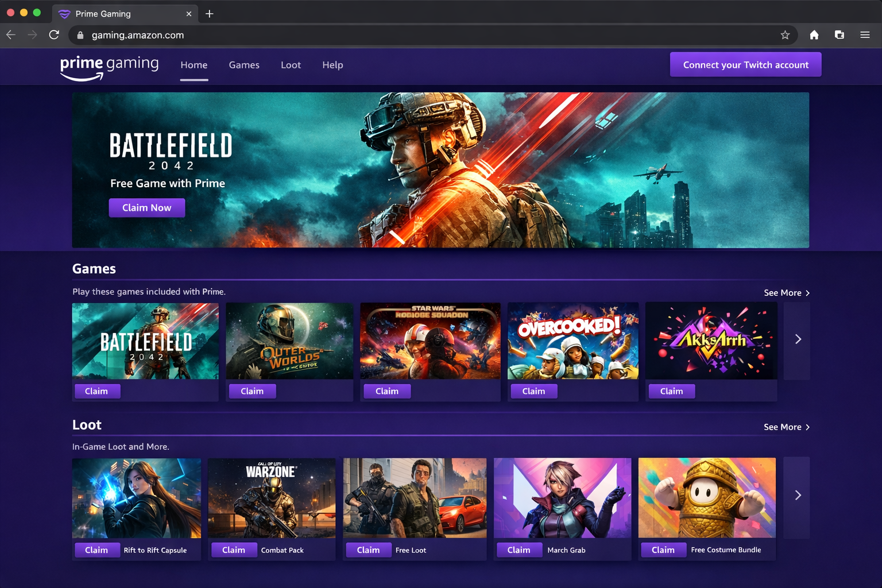The width and height of the screenshot is (882, 588).
Task: Open the browser menu hamburger icon
Action: [x=865, y=35]
